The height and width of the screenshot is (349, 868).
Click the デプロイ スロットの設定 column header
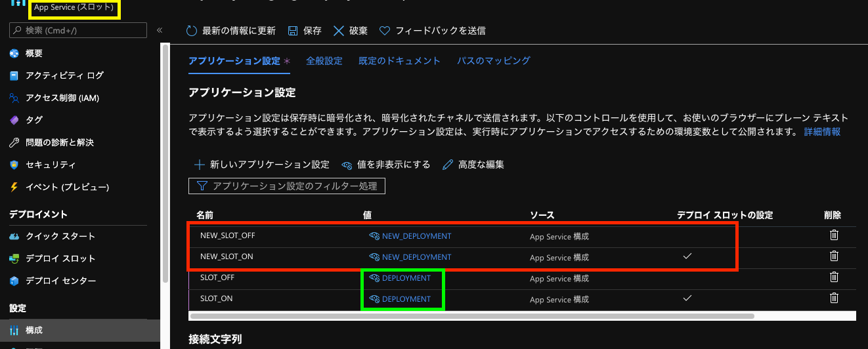pyautogui.click(x=725, y=215)
